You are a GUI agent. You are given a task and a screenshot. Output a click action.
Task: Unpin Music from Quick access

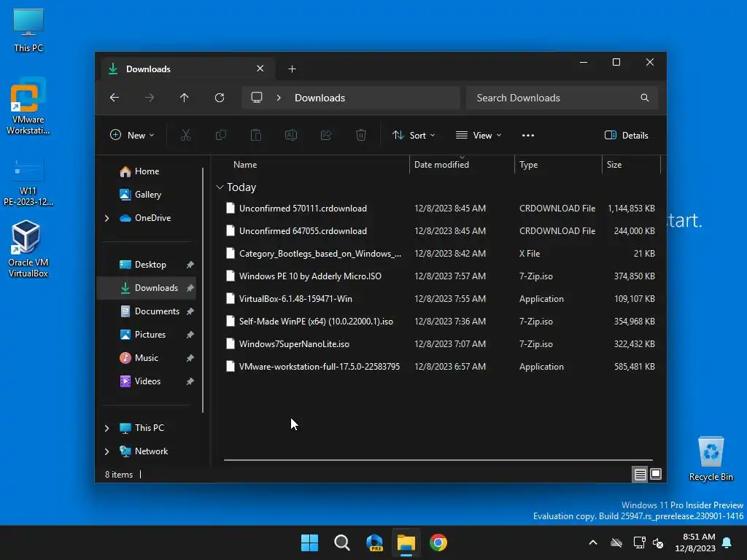click(190, 358)
